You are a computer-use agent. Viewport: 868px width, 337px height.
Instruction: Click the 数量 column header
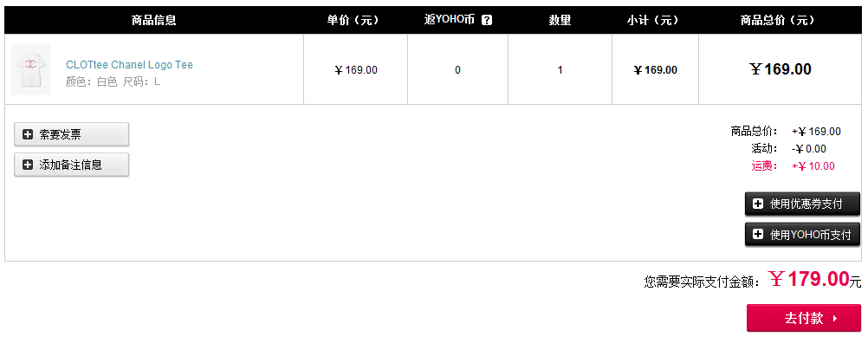click(560, 21)
